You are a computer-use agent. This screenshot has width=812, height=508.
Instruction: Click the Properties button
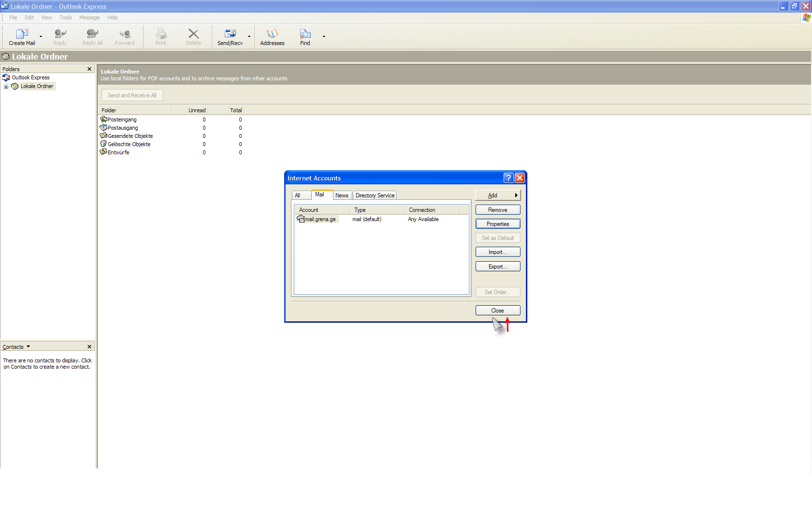(x=498, y=224)
